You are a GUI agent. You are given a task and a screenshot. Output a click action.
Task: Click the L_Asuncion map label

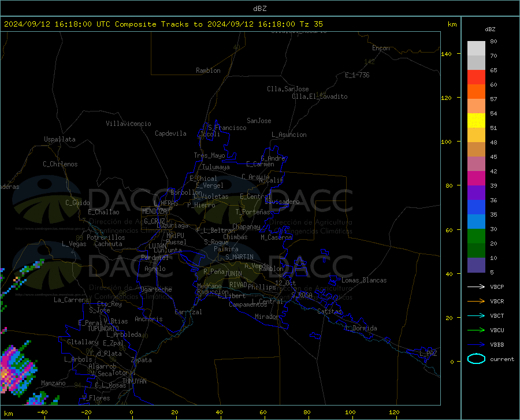click(289, 135)
